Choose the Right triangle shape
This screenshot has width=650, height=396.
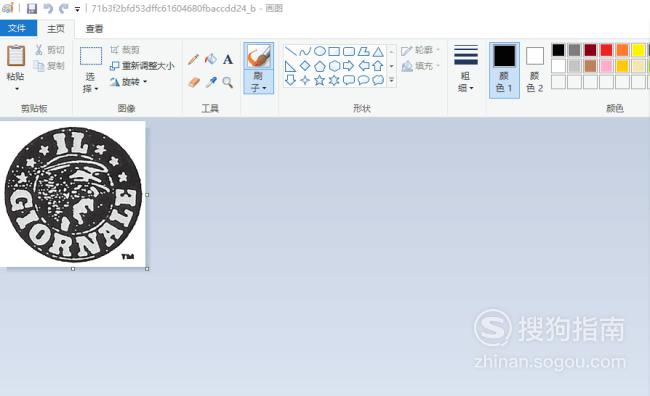(x=291, y=66)
